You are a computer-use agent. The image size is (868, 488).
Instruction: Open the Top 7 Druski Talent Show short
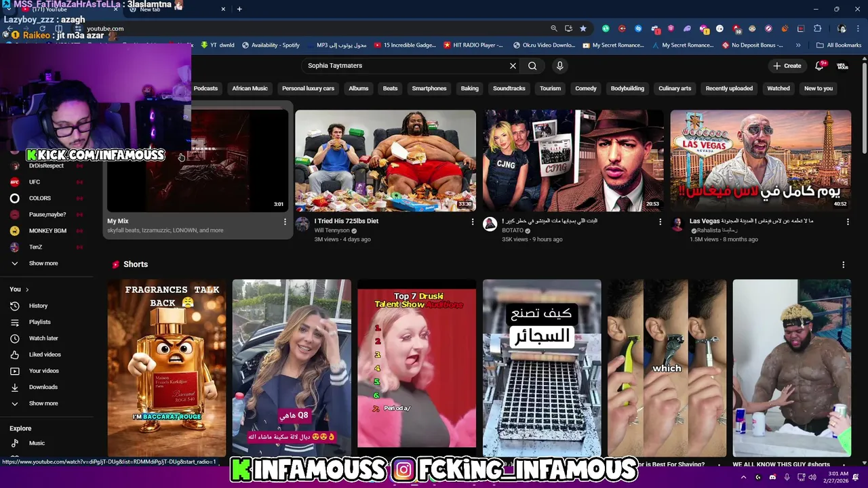pos(416,367)
